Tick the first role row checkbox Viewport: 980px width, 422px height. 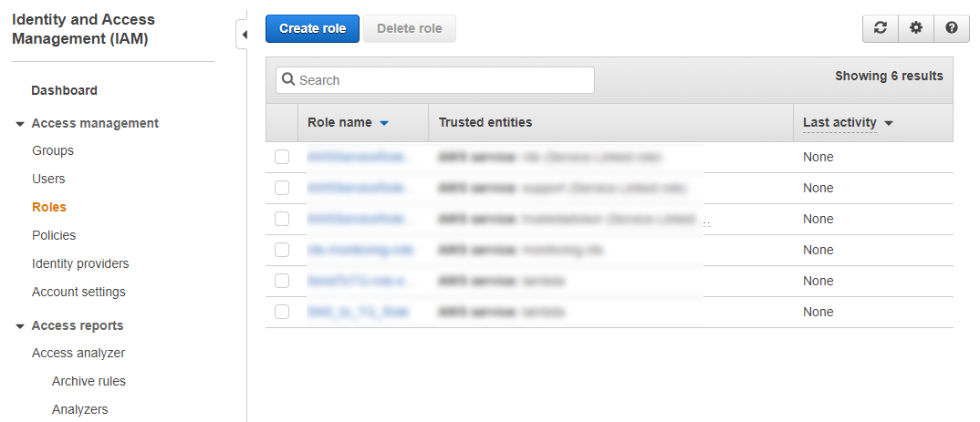pos(282,157)
